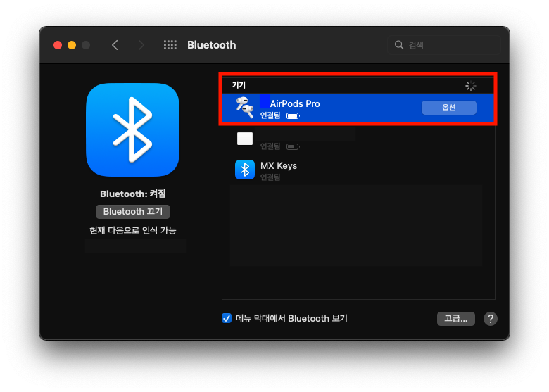The height and width of the screenshot is (392, 549).
Task: Click the Bluetooth window title
Action: click(211, 45)
